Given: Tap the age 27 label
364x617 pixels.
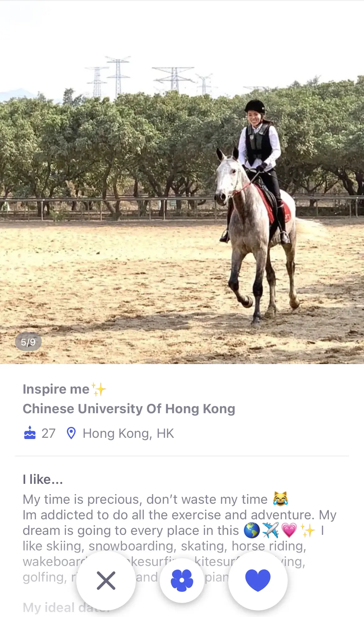Looking at the screenshot, I should click(49, 433).
